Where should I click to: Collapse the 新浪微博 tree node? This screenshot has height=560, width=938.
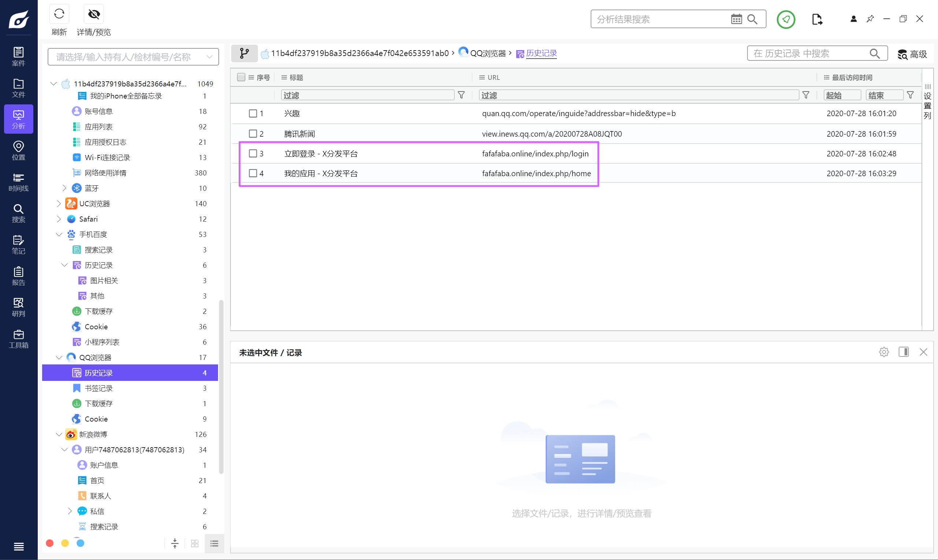click(59, 434)
